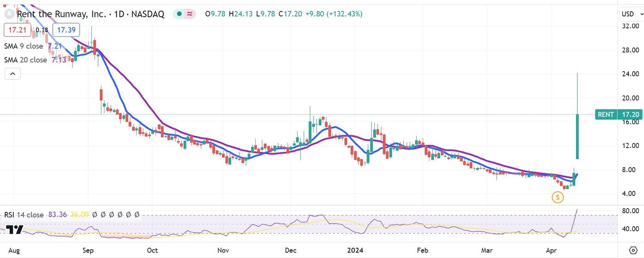This screenshot has width=644, height=258.
Task: Collapse the indicator legend chevron
Action: (x=13, y=75)
